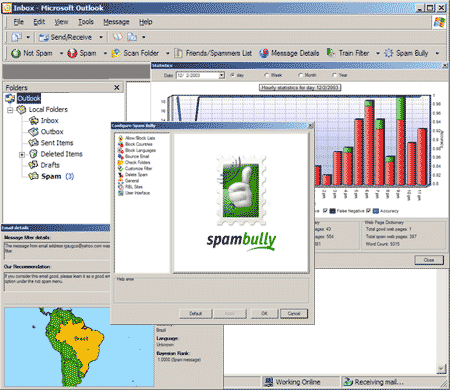Viewport: 450px width, 390px height.
Task: Click the Windows logo in menu bar
Action: 439,22
